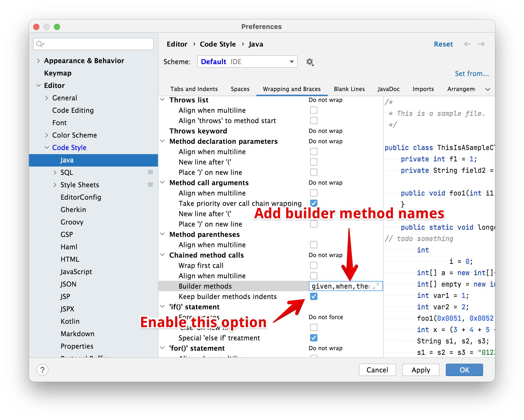This screenshot has height=420, width=524.
Task: Click the Apply button
Action: click(x=420, y=368)
